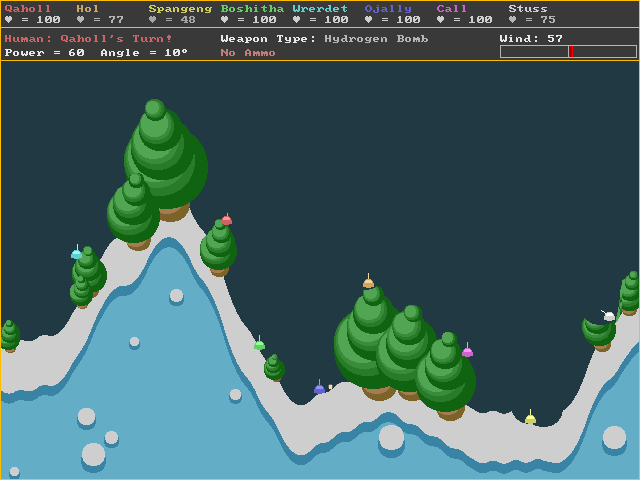
Task: Click the Qaholl player name
Action: 28,9
